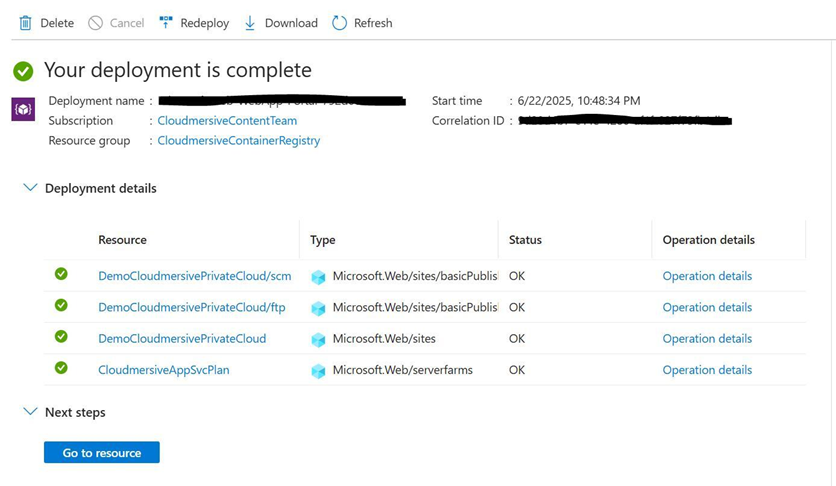Click green status check for DemoCloudmersivePrivateCloud/ftp row
The height and width of the screenshot is (486, 836).
[61, 305]
